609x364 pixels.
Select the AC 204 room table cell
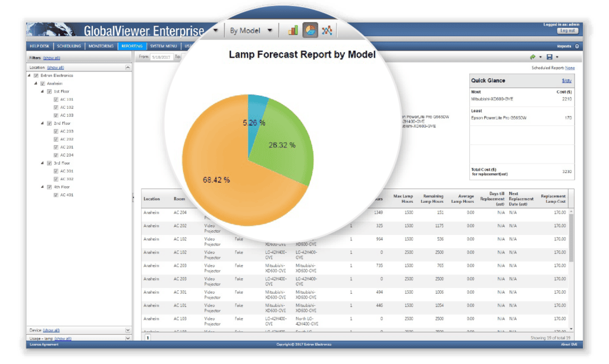point(180,212)
